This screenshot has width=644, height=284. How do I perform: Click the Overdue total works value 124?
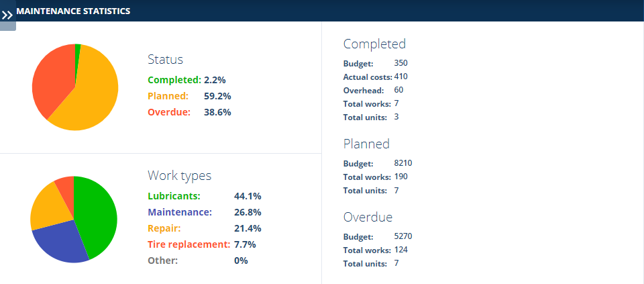pos(401,250)
